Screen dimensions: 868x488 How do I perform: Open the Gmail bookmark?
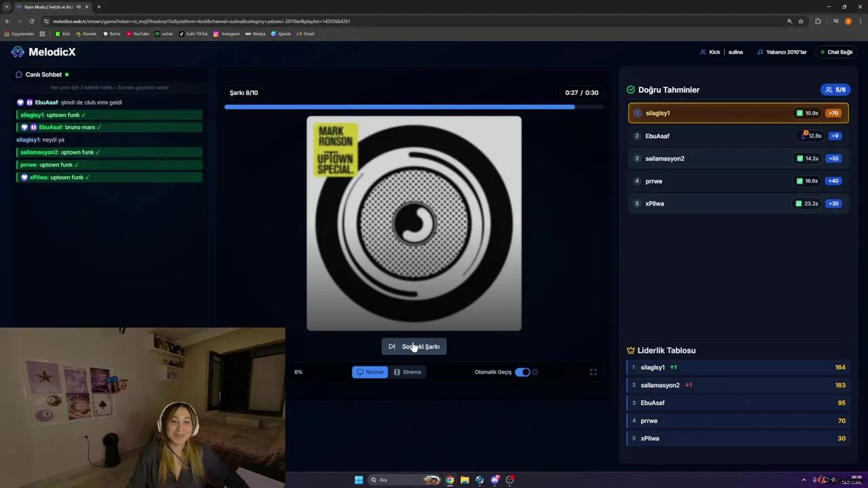pos(305,33)
